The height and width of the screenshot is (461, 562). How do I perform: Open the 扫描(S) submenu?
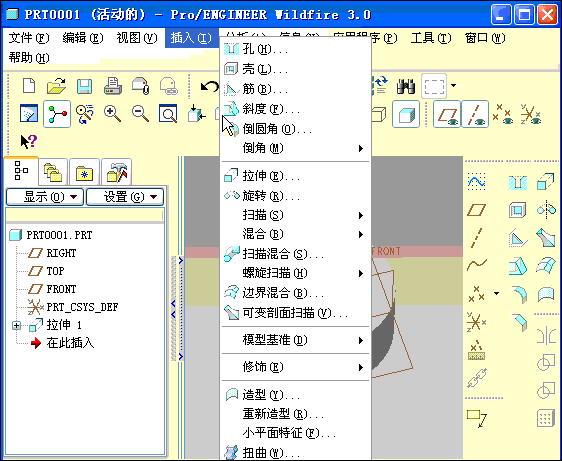[295, 215]
